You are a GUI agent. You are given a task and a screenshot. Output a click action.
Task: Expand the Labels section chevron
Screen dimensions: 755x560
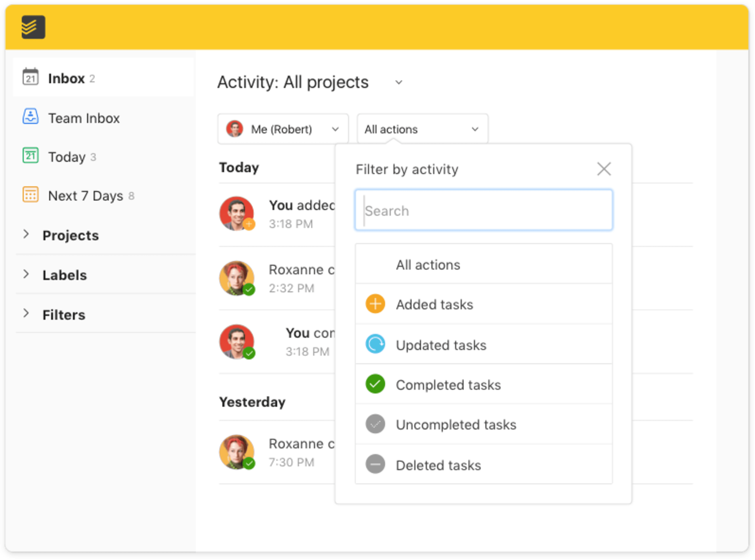pos(26,274)
